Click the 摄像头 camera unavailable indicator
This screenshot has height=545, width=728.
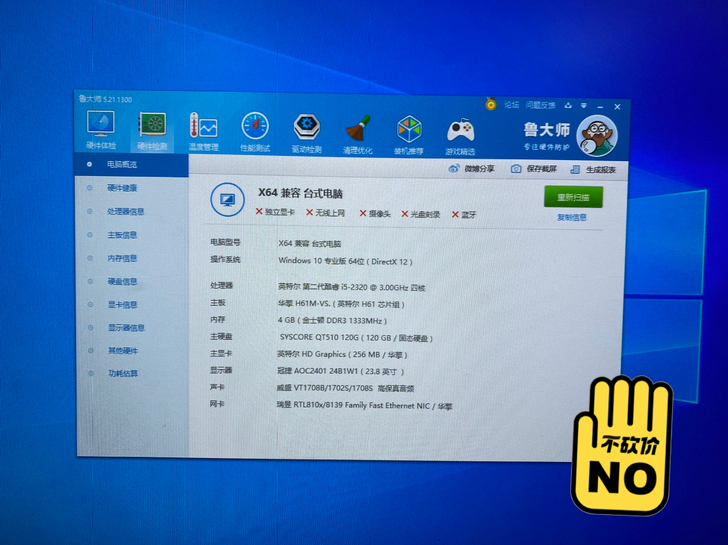tap(375, 214)
